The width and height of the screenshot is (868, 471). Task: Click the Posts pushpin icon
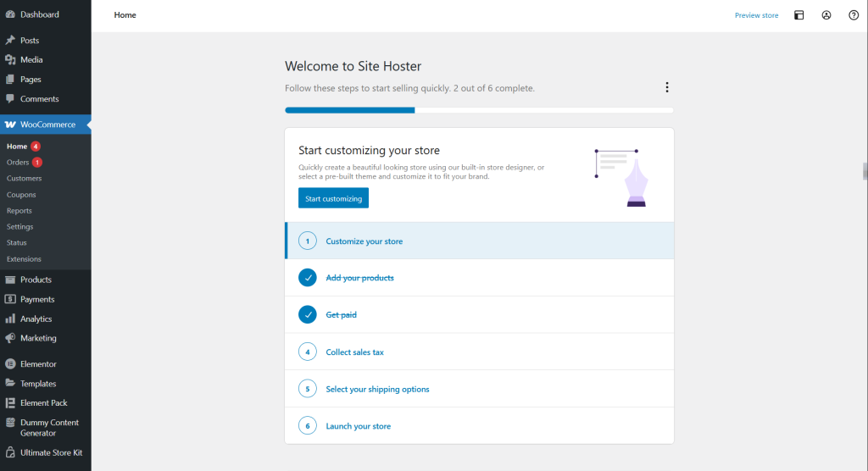10,40
